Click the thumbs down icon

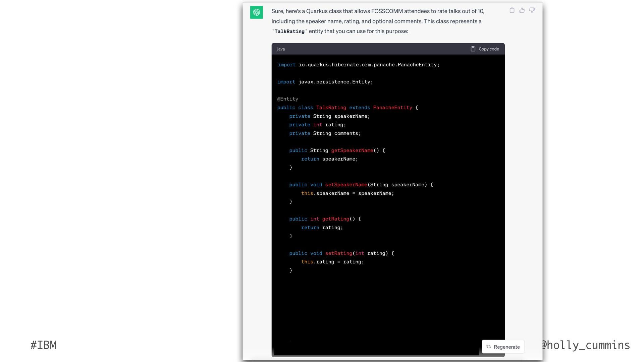click(x=532, y=10)
